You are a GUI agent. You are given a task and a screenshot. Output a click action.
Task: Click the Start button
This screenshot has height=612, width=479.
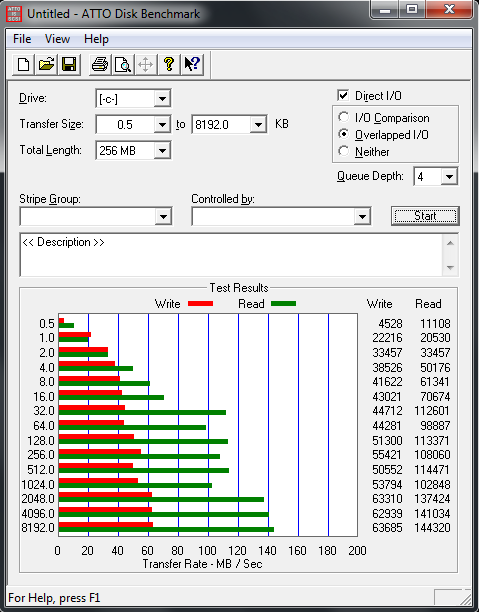tap(425, 216)
